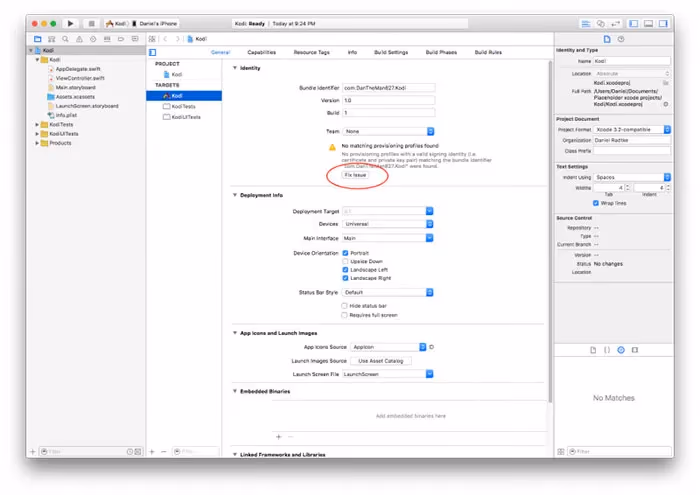Click the Stop button in the toolbar
Screen dimensions: 700x495
coord(91,23)
